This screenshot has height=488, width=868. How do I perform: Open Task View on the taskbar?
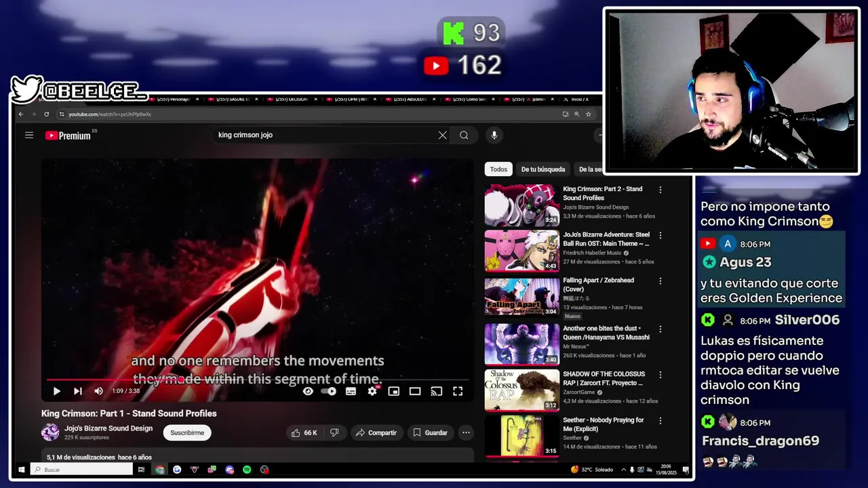tap(141, 470)
